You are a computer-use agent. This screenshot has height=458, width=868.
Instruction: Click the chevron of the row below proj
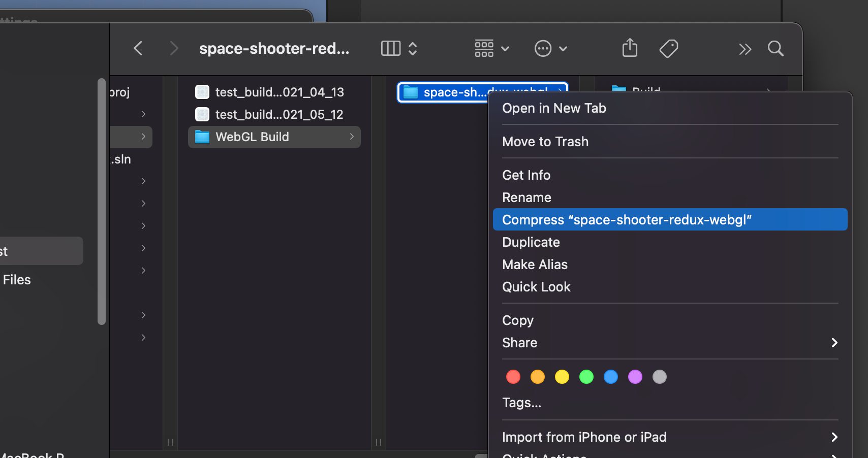(x=143, y=114)
